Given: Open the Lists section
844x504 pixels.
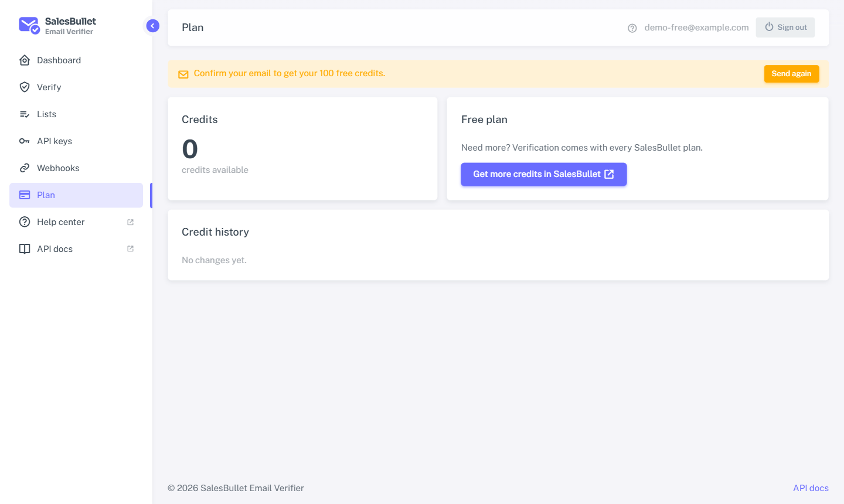Looking at the screenshot, I should click(76, 114).
